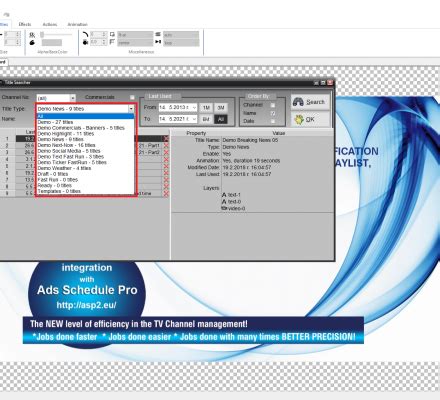Image resolution: width=440 pixels, height=400 pixels.
Task: Choose 'Fast Run - 0 titles' option
Action: pyautogui.click(x=85, y=179)
